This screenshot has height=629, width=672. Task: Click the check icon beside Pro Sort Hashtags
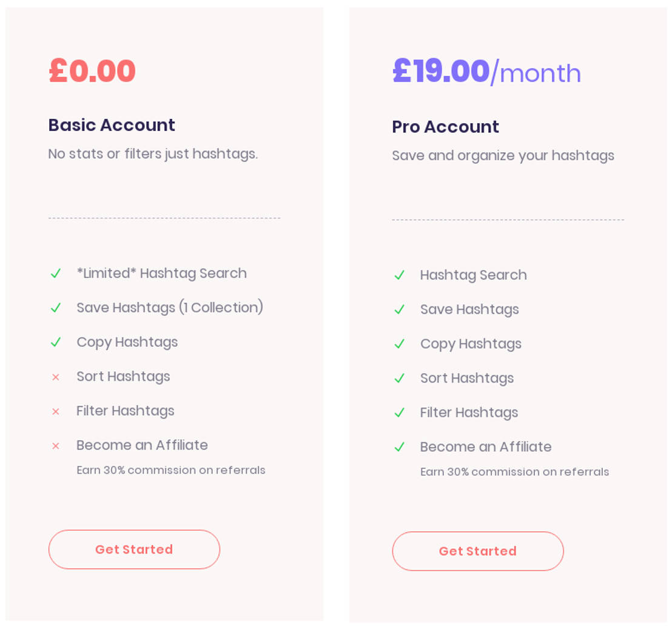[400, 378]
